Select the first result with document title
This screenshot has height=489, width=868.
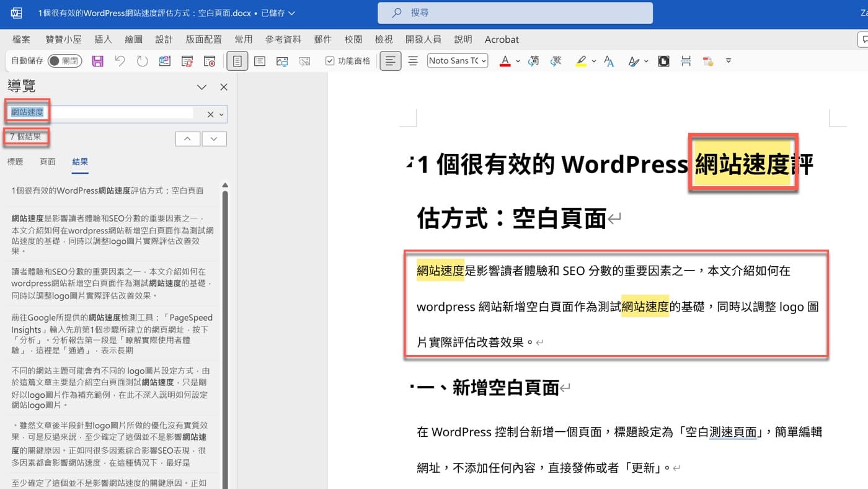pos(112,191)
